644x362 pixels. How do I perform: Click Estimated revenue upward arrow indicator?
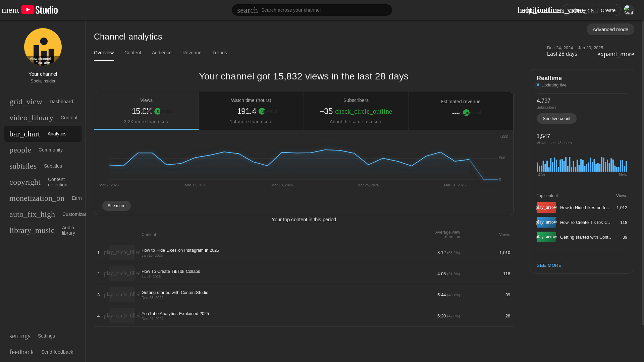(x=466, y=113)
